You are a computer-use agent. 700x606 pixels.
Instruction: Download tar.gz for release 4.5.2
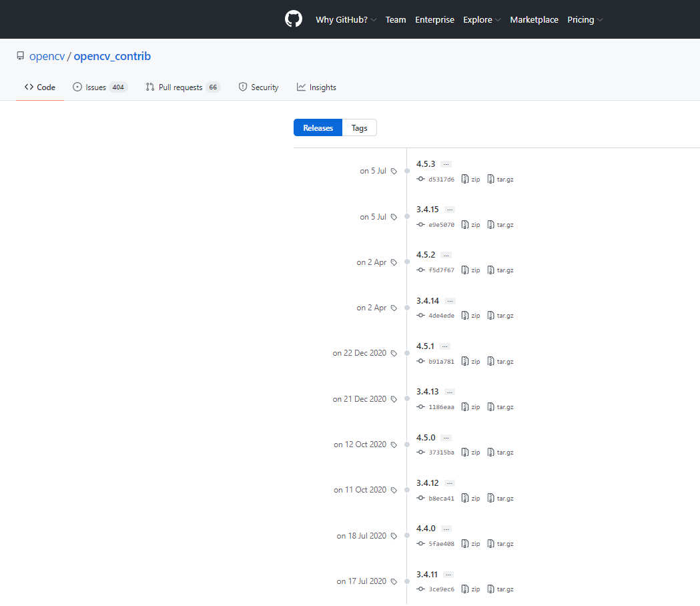500,270
